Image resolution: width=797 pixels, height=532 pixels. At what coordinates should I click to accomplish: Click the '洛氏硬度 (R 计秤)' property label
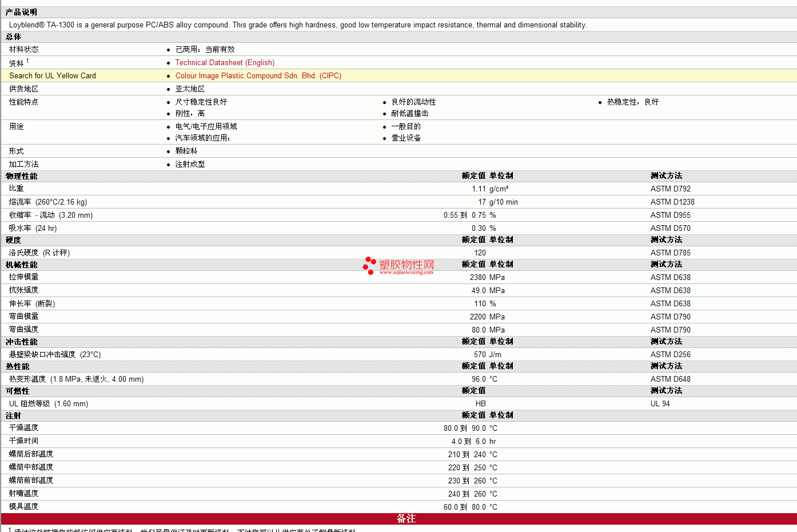click(39, 253)
